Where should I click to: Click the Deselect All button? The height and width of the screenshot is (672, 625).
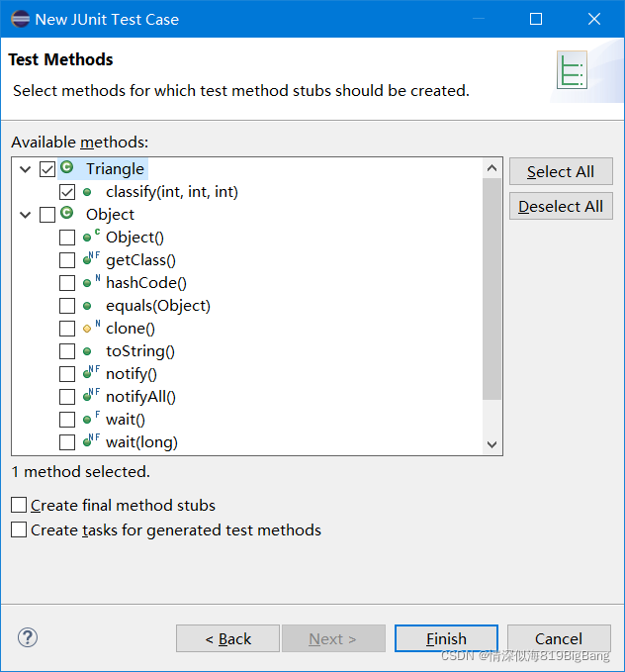point(561,206)
